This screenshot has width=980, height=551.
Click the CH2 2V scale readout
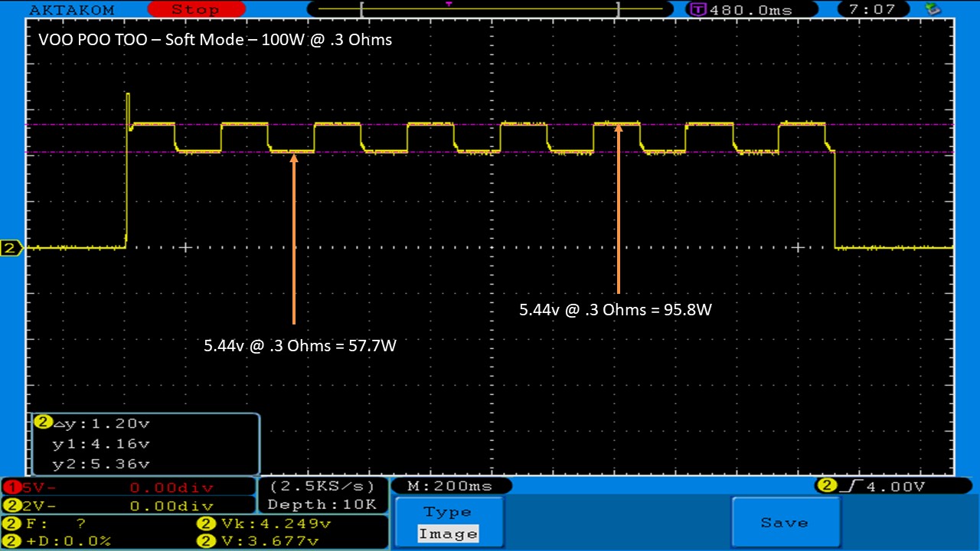pyautogui.click(x=129, y=505)
